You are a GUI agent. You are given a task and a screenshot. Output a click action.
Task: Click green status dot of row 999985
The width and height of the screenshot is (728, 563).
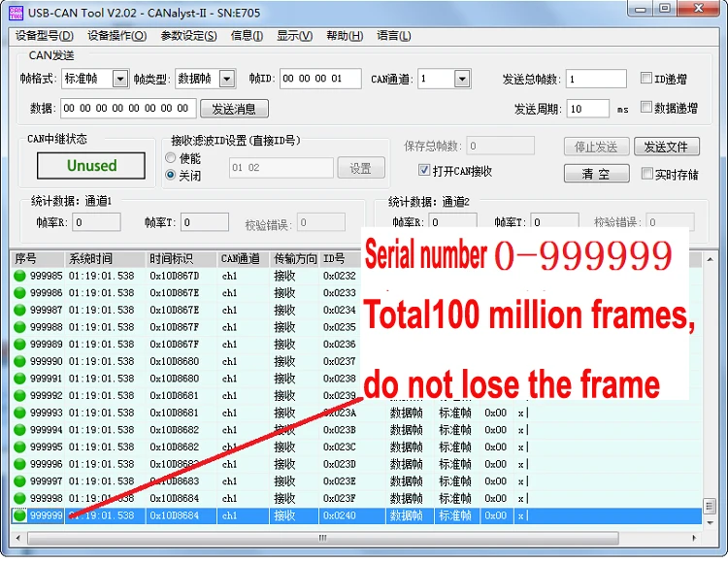click(x=19, y=276)
